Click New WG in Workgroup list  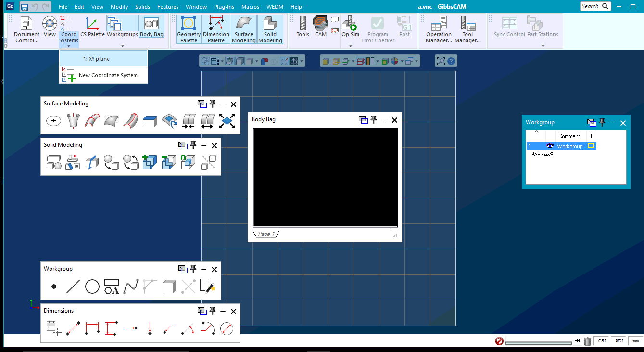(542, 155)
